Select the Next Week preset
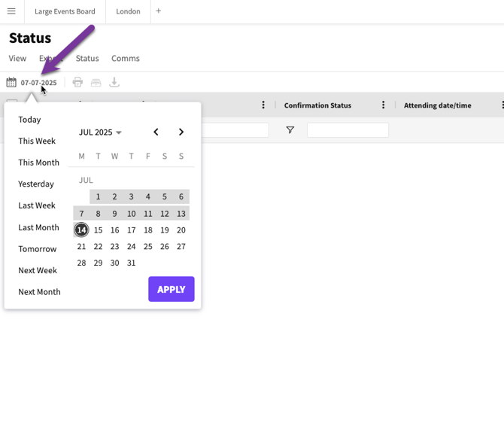This screenshot has width=504, height=438. pos(38,270)
